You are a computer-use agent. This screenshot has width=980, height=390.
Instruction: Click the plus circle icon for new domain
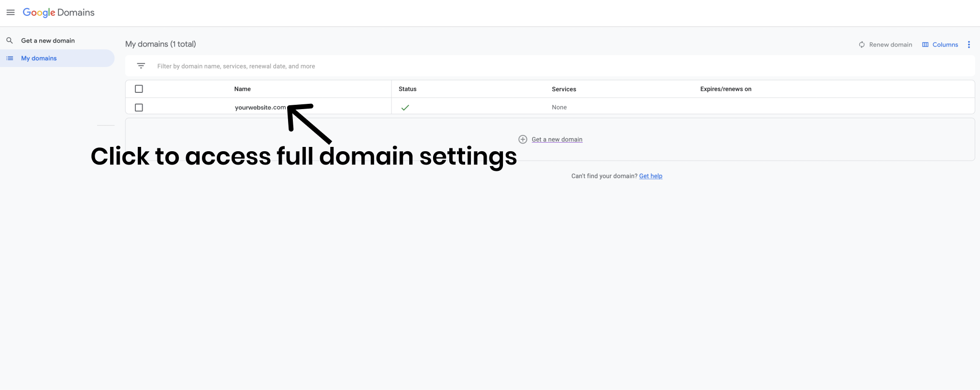pos(523,139)
